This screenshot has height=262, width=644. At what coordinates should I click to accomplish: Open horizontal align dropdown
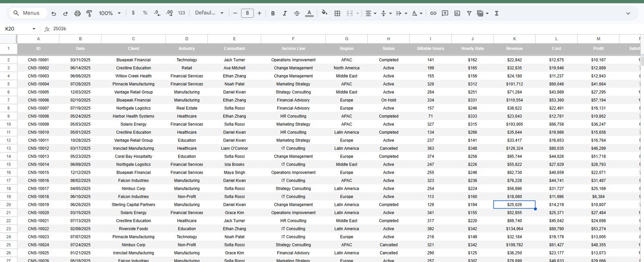coord(370,13)
